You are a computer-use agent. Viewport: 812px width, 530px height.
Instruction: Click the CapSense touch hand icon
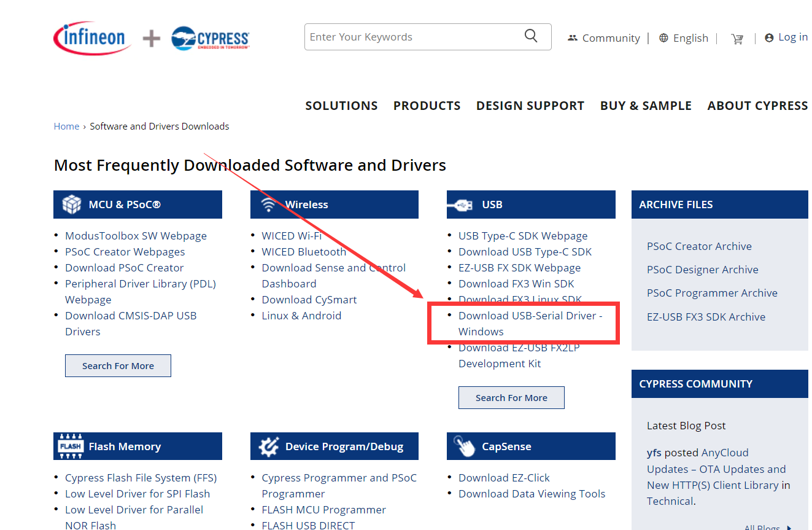[x=464, y=446]
